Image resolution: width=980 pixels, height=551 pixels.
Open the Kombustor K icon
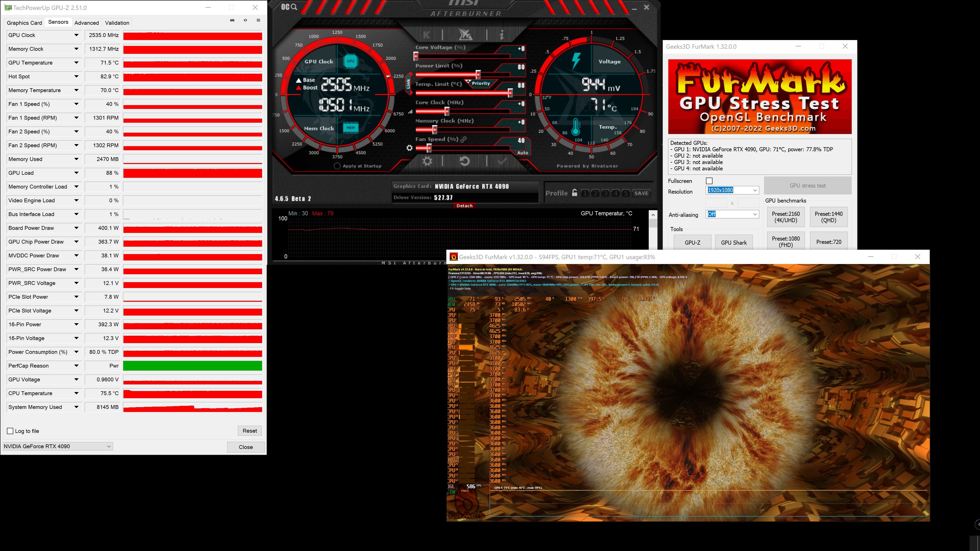(x=427, y=35)
